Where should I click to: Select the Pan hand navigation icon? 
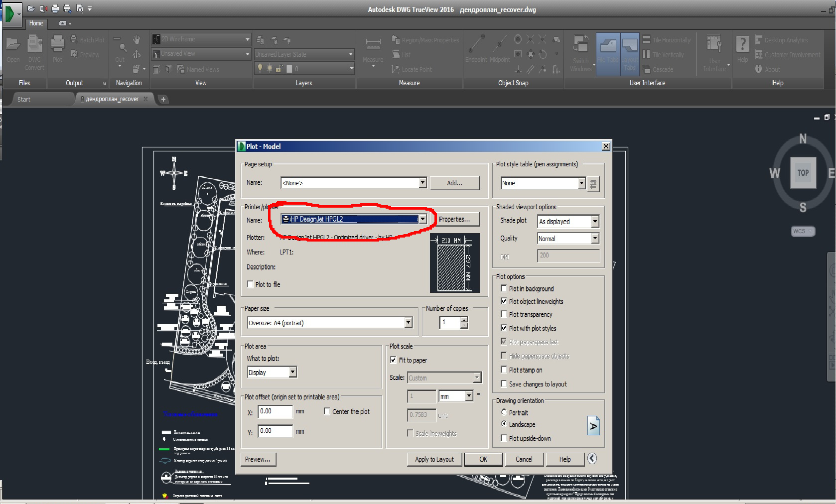coord(137,40)
